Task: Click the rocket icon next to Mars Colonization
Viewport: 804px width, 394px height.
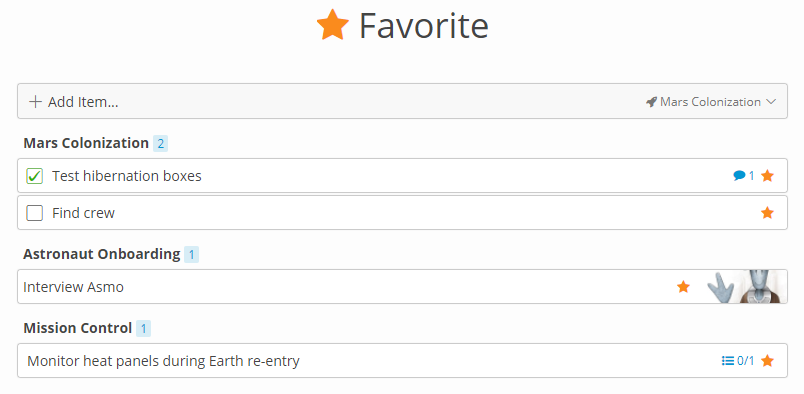Action: coord(651,102)
